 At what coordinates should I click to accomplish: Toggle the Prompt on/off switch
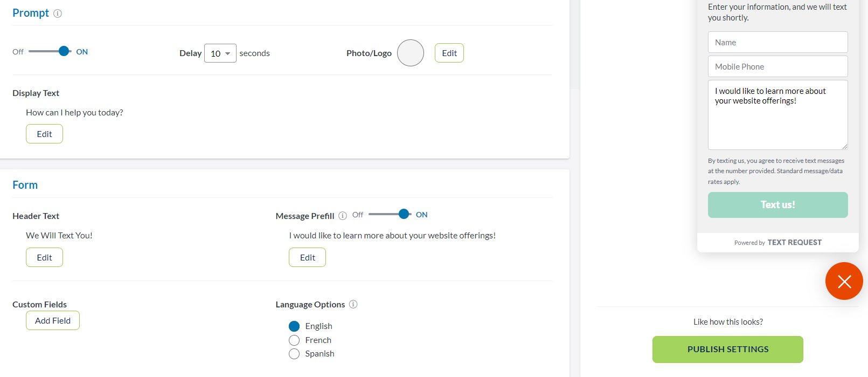click(50, 51)
